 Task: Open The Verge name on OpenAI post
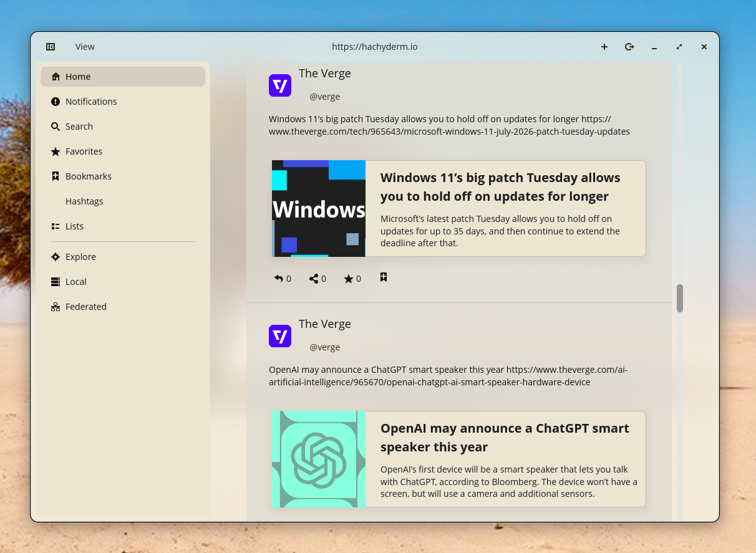324,324
